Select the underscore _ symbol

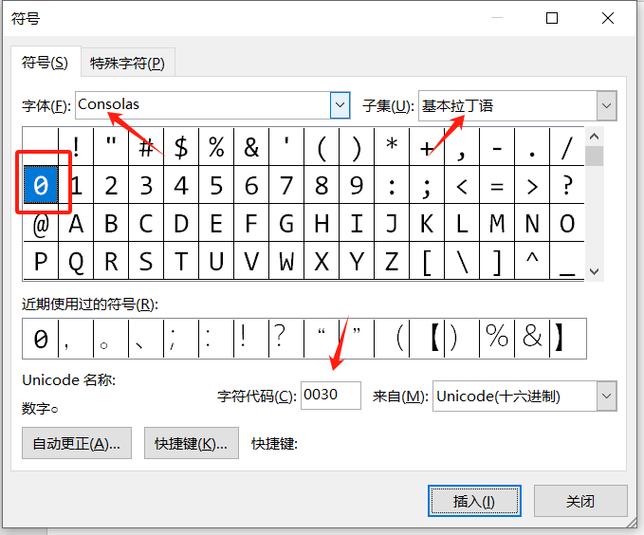(567, 261)
